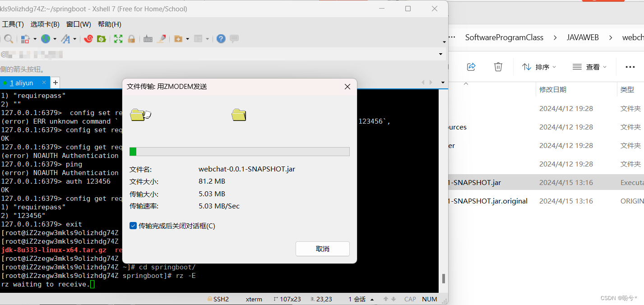Click the SSH2 lock indicator in status bar
644x305 pixels.
click(218, 299)
